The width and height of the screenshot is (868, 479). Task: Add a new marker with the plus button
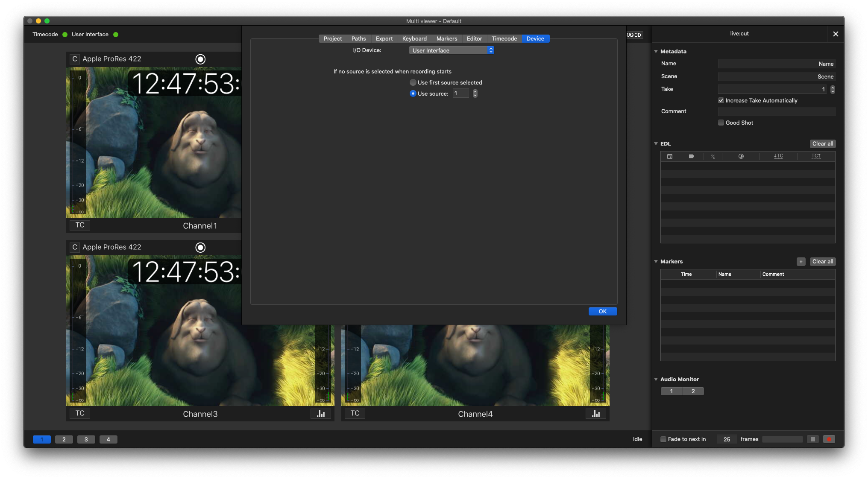[x=801, y=262]
